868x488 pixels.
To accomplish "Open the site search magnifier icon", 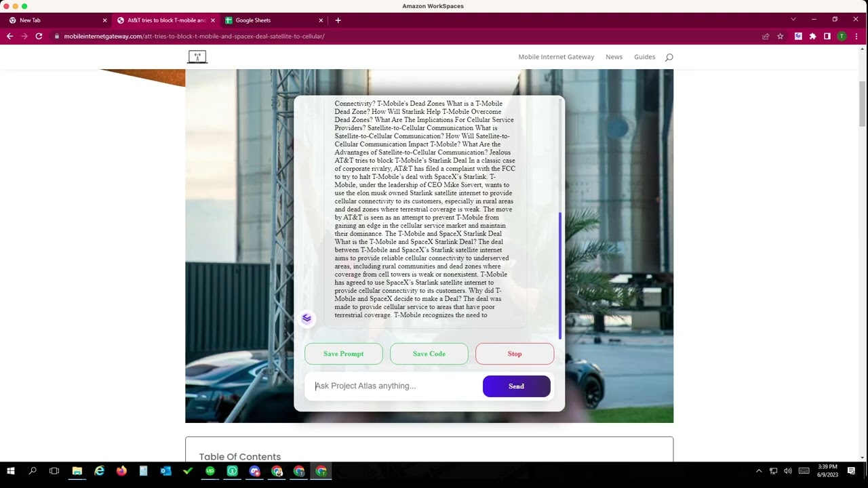I will [x=669, y=57].
